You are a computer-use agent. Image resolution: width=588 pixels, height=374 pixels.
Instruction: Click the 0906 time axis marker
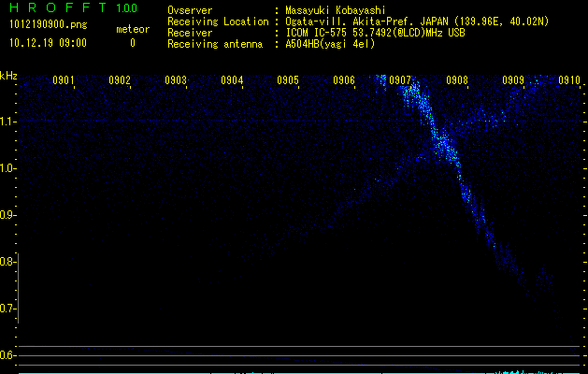tap(344, 80)
